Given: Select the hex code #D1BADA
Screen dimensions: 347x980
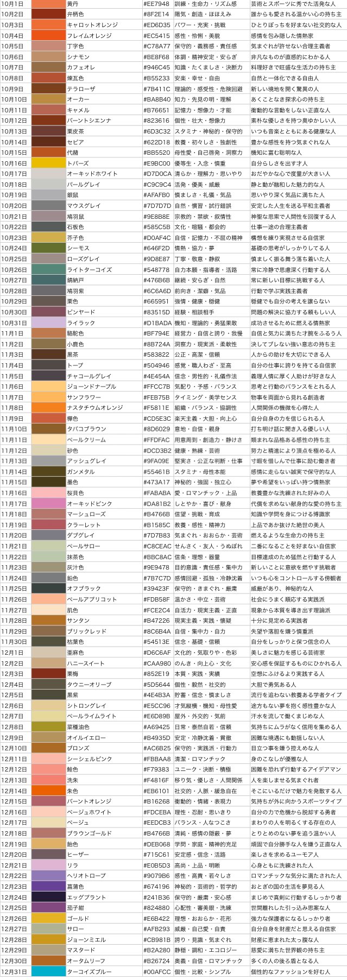Looking at the screenshot, I should pos(156,323).
